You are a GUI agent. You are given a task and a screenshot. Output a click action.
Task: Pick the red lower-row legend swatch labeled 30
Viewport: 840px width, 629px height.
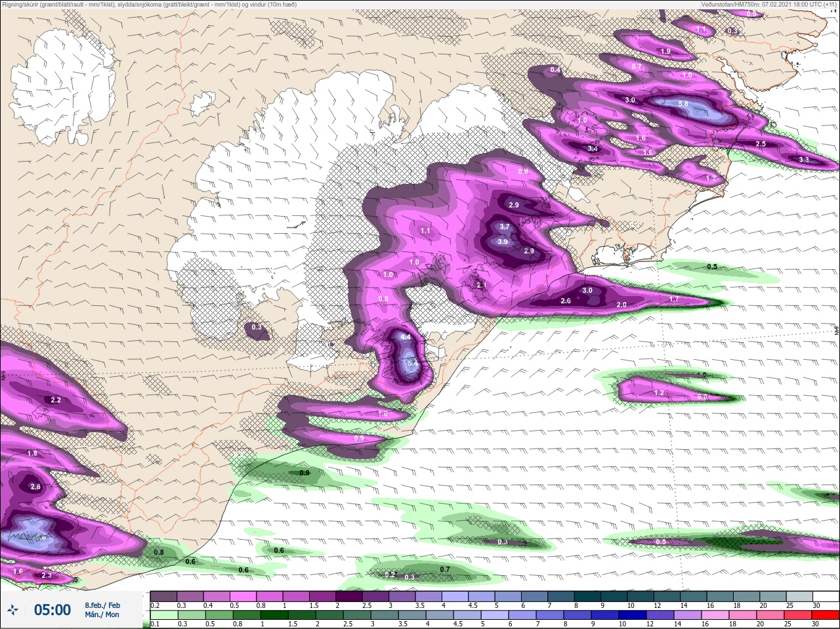[826, 615]
